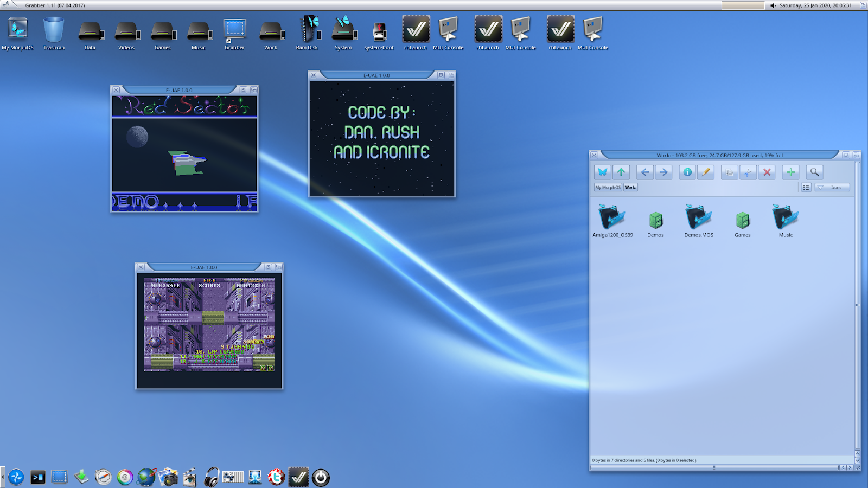The image size is (868, 488).
Task: Focus the E-UAE window showing Code By text
Action: coord(382,133)
